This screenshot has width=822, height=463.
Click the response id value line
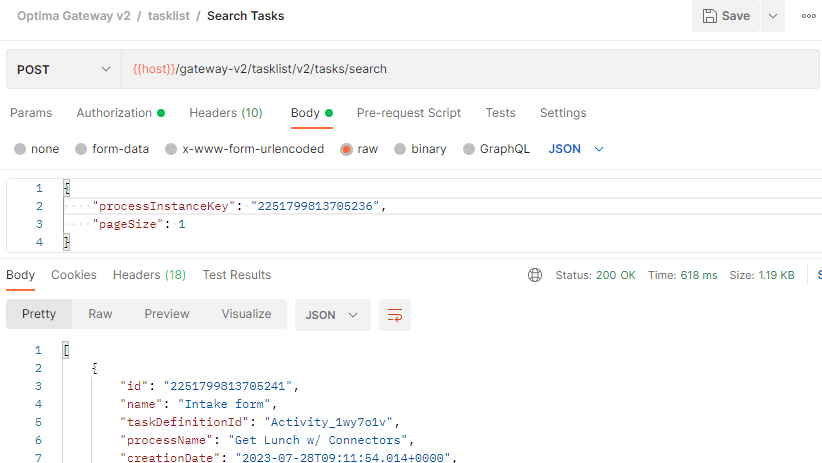pyautogui.click(x=210, y=386)
